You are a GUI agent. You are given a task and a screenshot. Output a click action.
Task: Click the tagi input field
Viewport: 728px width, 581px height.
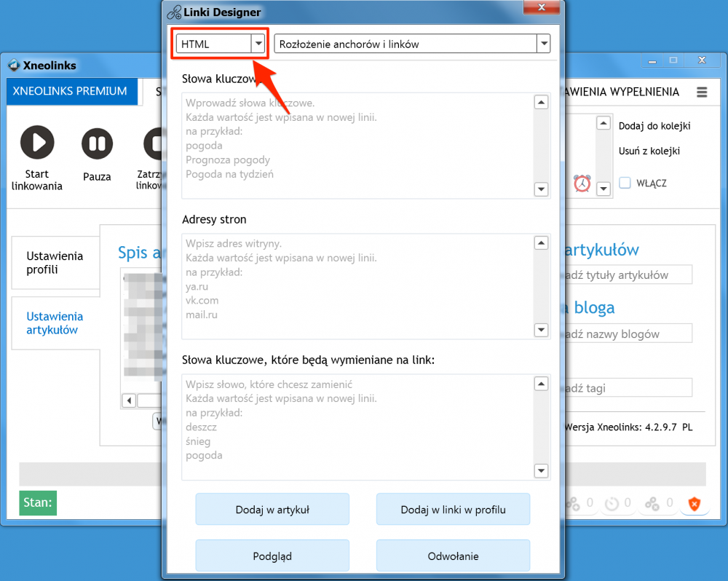pos(628,388)
